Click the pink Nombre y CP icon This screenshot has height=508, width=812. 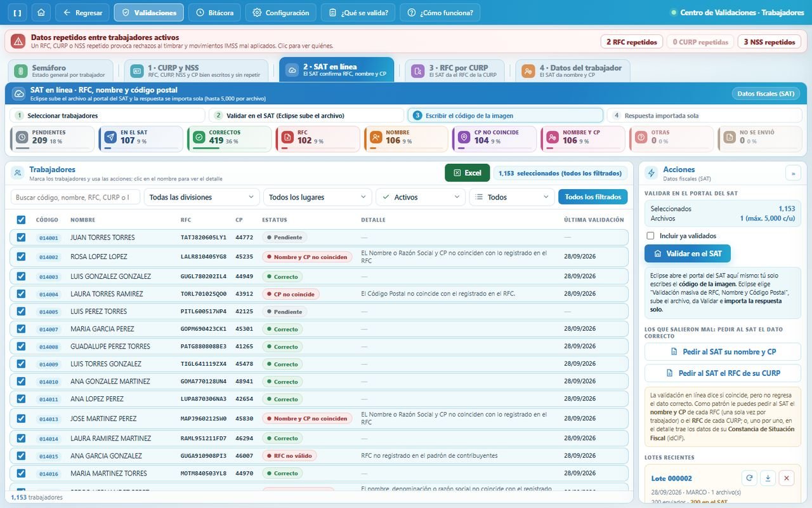[x=553, y=137]
